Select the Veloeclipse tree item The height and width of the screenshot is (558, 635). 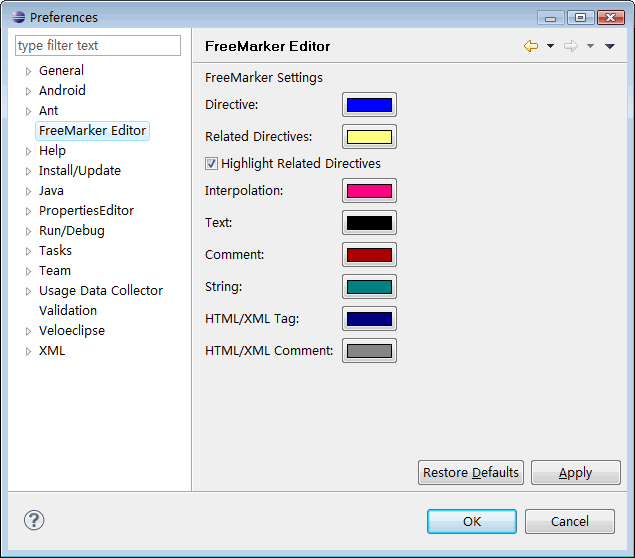pos(72,331)
